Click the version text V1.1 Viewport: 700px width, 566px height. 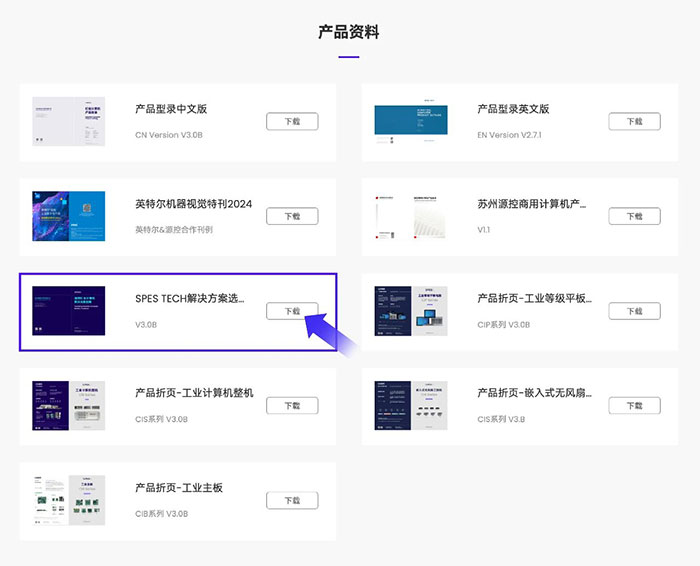pyautogui.click(x=483, y=229)
